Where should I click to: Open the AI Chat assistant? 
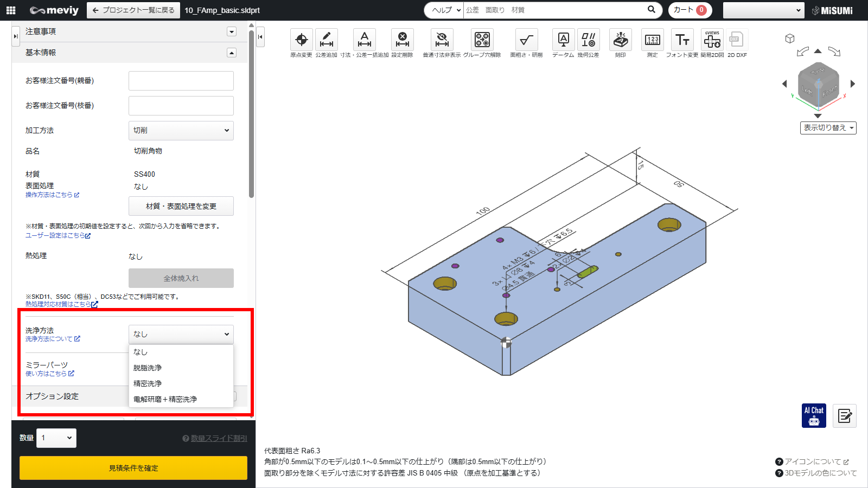814,416
